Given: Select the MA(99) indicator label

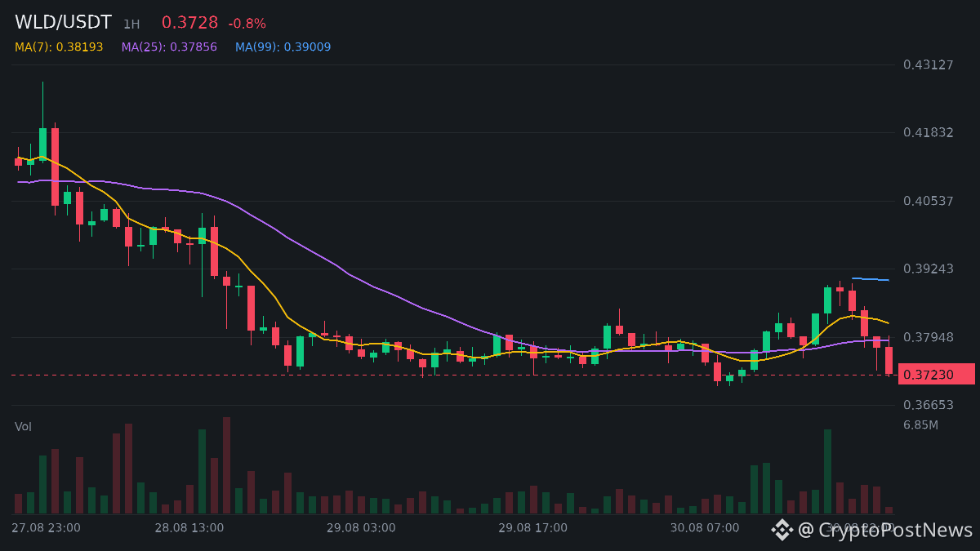Looking at the screenshot, I should click(x=283, y=47).
